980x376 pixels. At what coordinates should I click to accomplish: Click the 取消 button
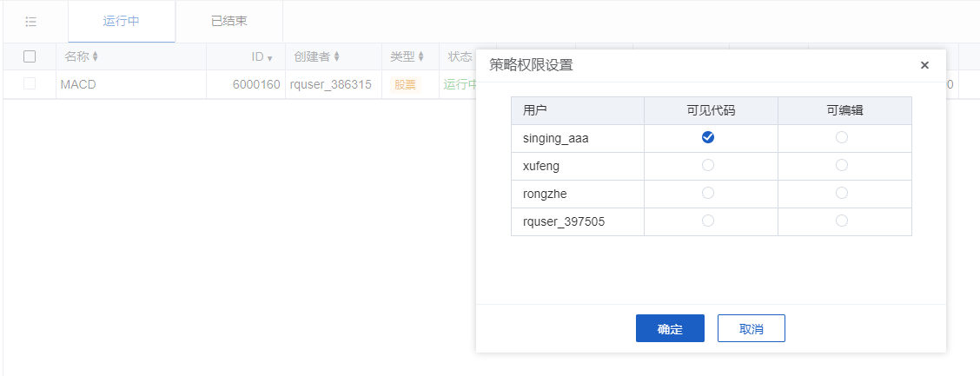pyautogui.click(x=751, y=329)
